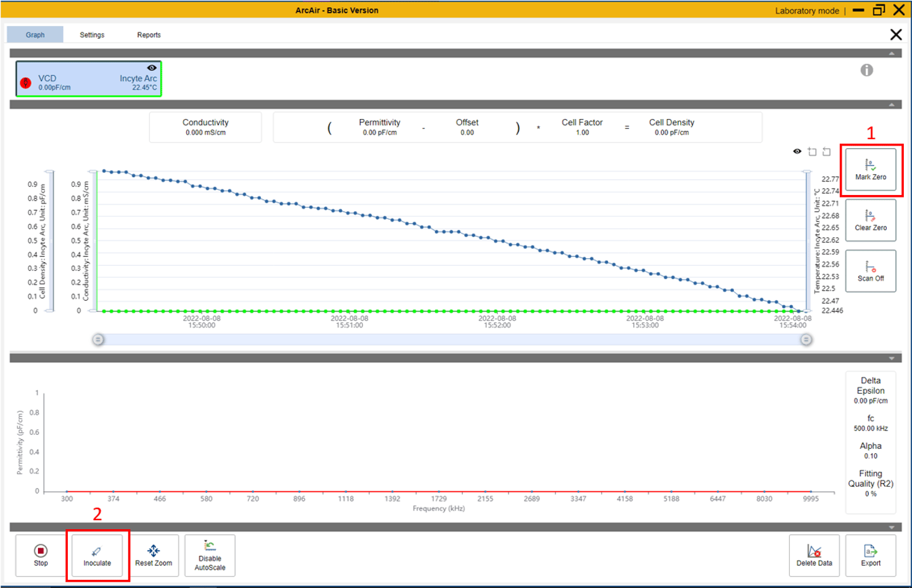Select the VCD Incyte Arc sensor card
The height and width of the screenshot is (588, 912).
click(89, 79)
